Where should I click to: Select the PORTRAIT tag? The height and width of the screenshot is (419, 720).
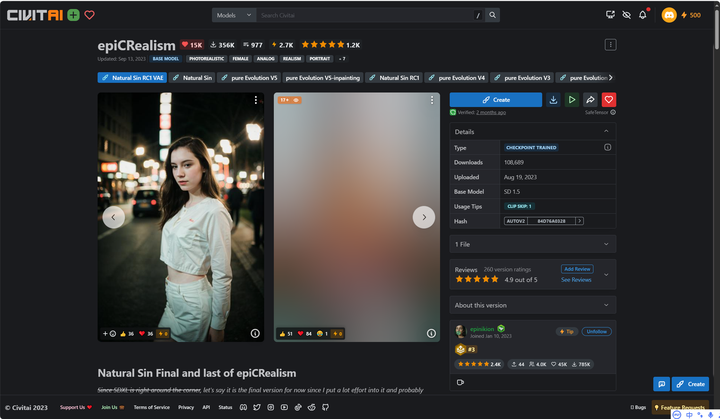tap(320, 59)
